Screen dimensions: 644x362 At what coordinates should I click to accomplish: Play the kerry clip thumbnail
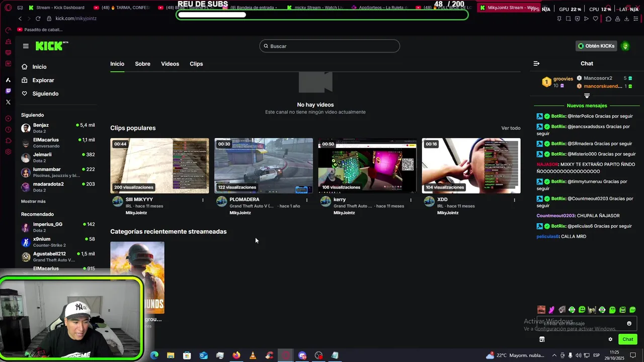[x=367, y=166]
